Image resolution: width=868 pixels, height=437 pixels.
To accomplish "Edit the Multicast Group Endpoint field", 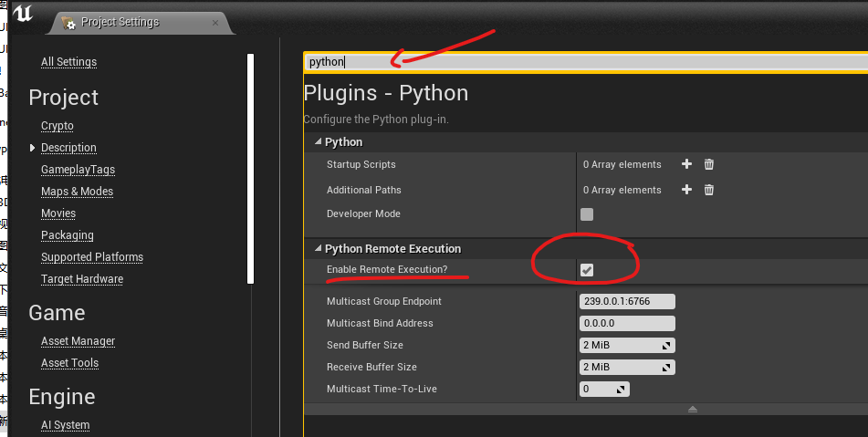I will (x=627, y=301).
